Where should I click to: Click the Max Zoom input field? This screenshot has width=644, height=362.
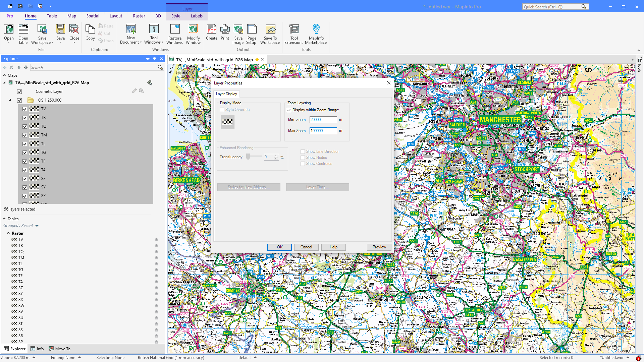pyautogui.click(x=323, y=131)
